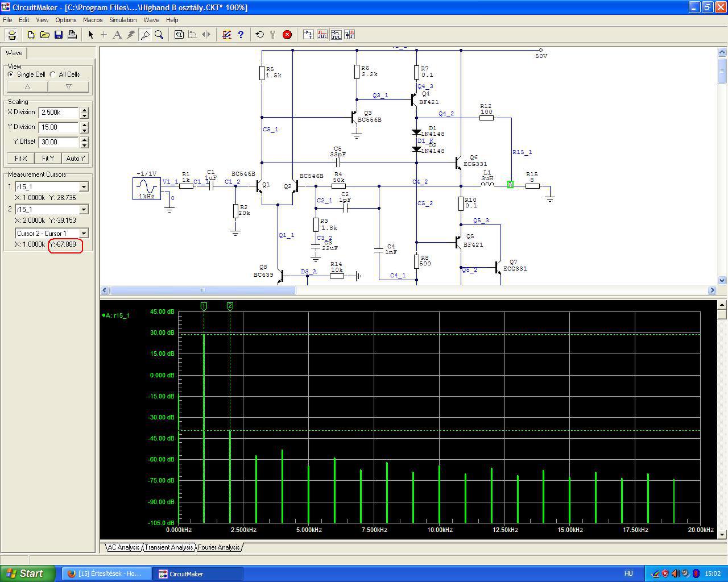Click the open folder icon
This screenshot has width=728, height=582.
pyautogui.click(x=45, y=35)
